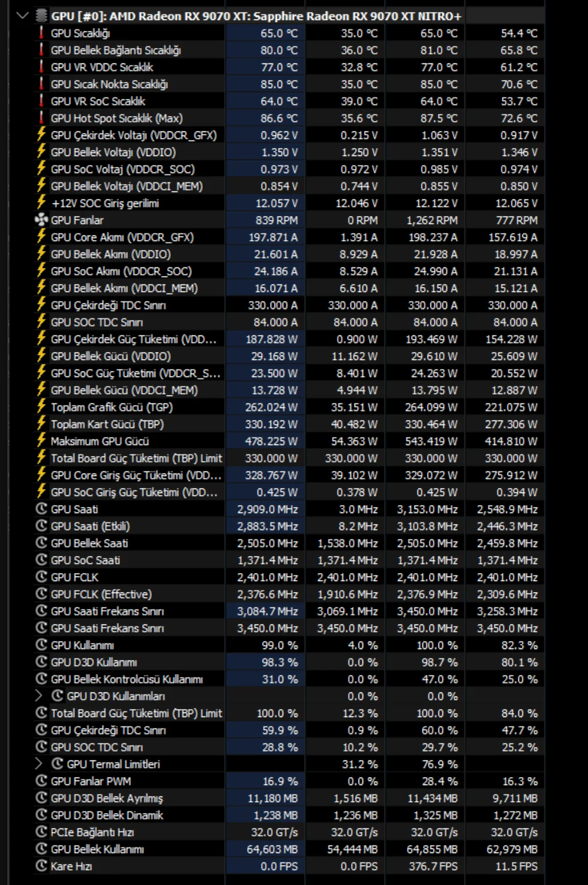Click the 197.871 A GPU Core current value
588x885 pixels.
273,237
